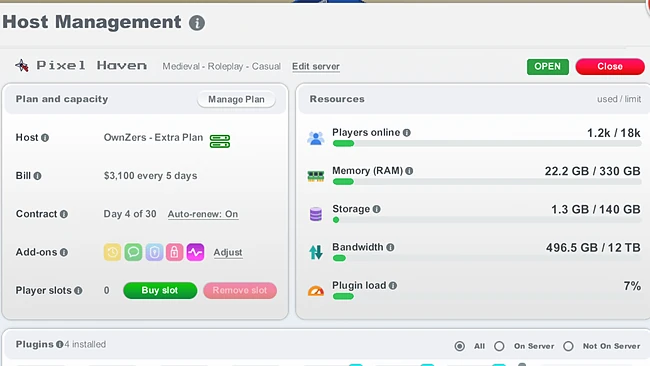650x366 pixels.
Task: Click the Pixel Haven server name
Action: pyautogui.click(x=92, y=65)
